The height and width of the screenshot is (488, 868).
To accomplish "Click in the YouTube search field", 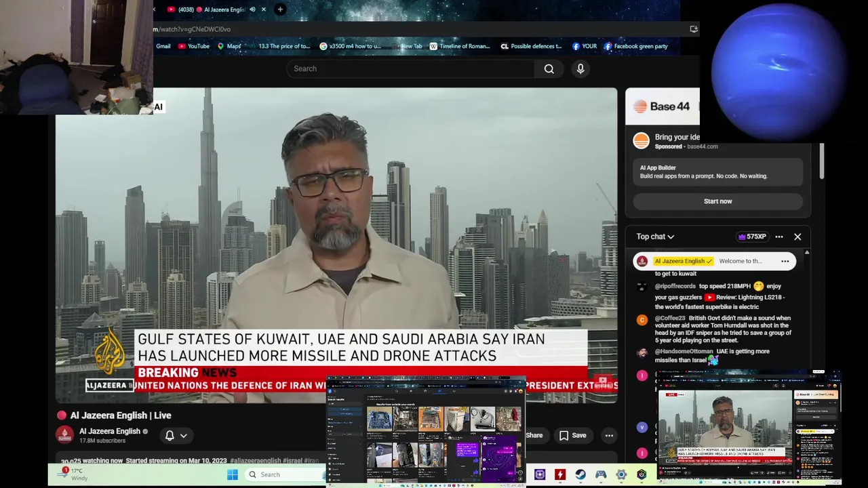I will pos(411,68).
